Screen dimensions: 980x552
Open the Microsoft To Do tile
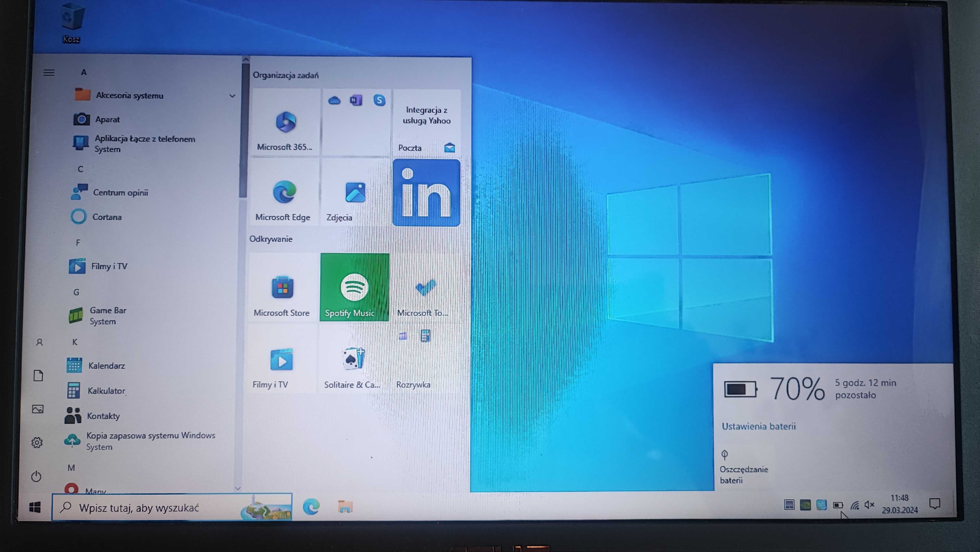coord(425,287)
